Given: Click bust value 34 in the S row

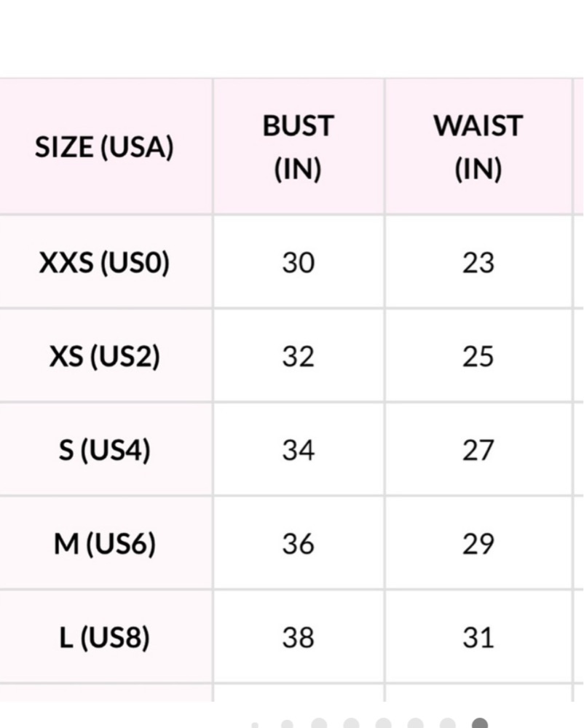Looking at the screenshot, I should (x=299, y=451).
